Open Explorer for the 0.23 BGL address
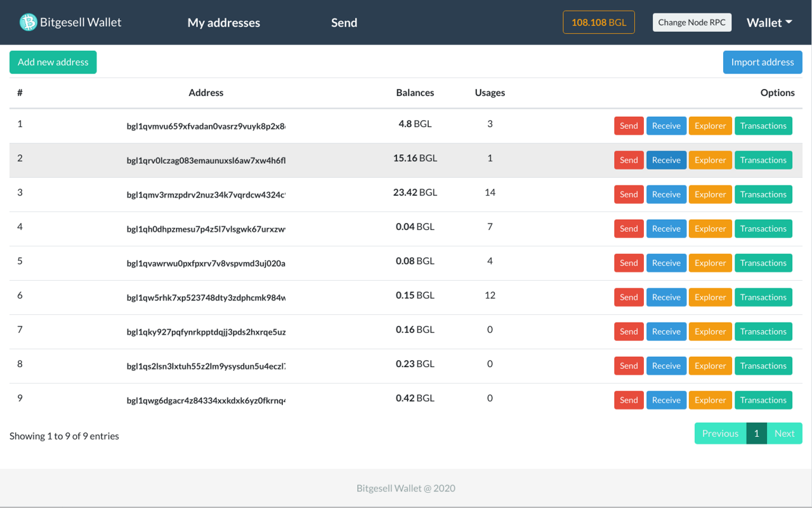 (710, 366)
